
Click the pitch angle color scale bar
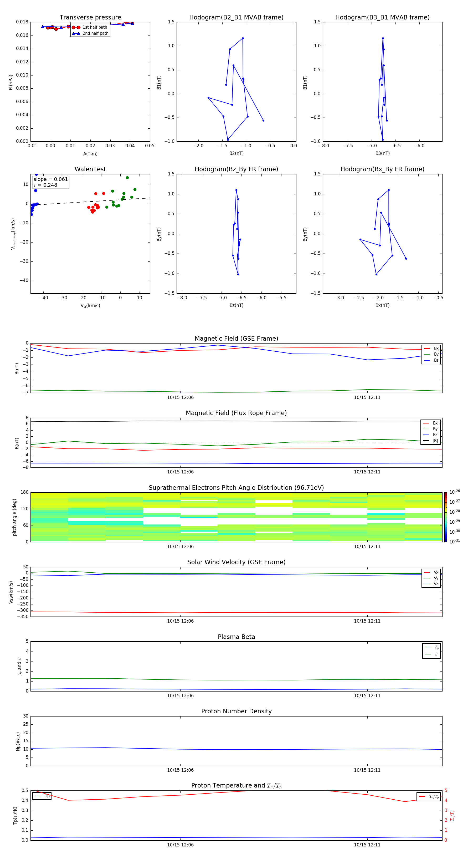(x=446, y=517)
